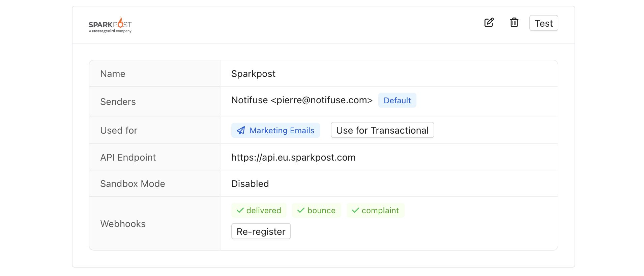Click the Senders row label

tap(118, 102)
